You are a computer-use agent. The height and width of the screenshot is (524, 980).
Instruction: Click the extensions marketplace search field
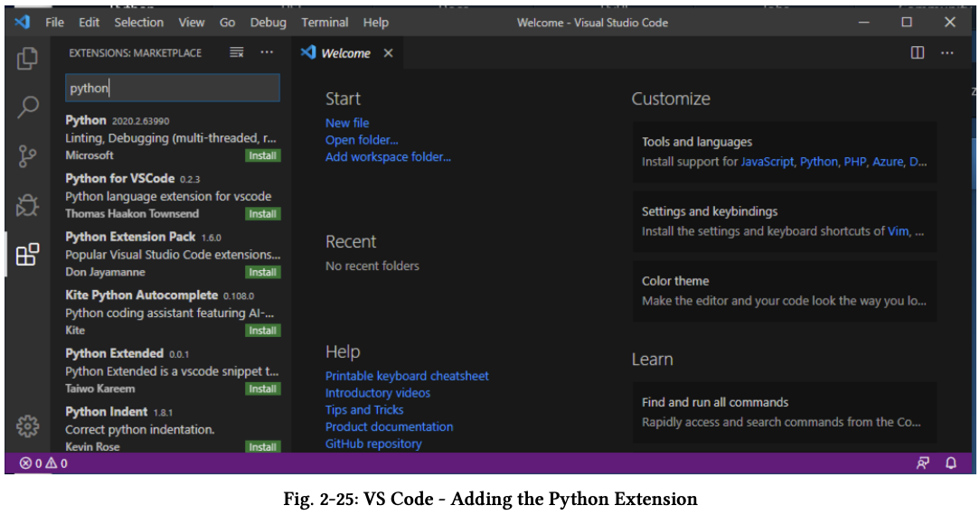point(173,88)
